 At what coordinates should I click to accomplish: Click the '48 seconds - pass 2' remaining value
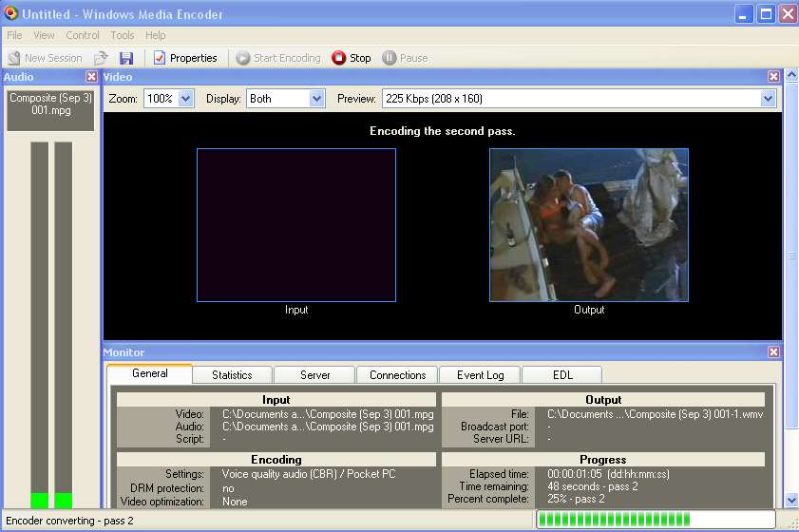point(593,486)
